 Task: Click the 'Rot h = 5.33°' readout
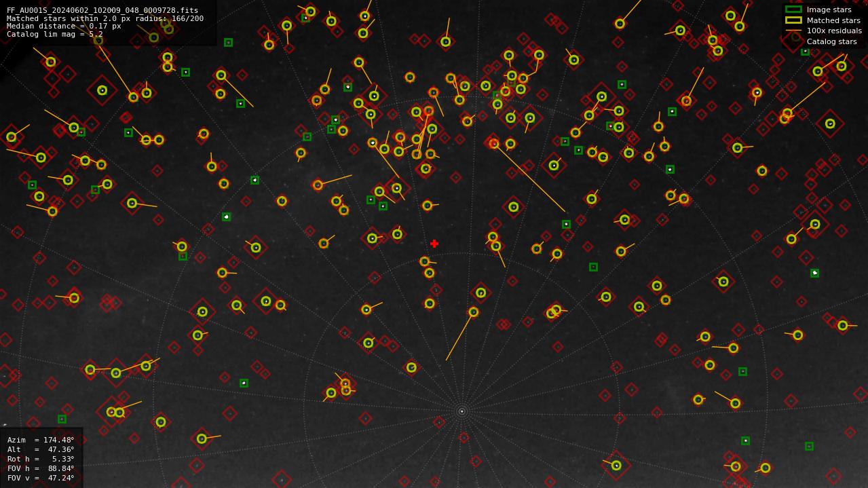pyautogui.click(x=41, y=459)
